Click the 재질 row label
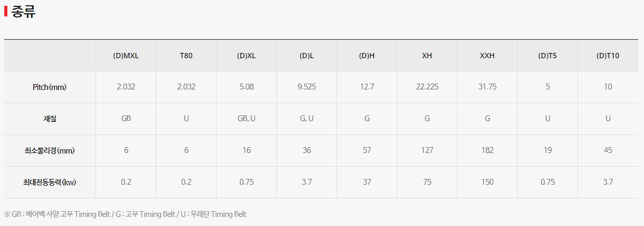644x226 pixels. 50,119
